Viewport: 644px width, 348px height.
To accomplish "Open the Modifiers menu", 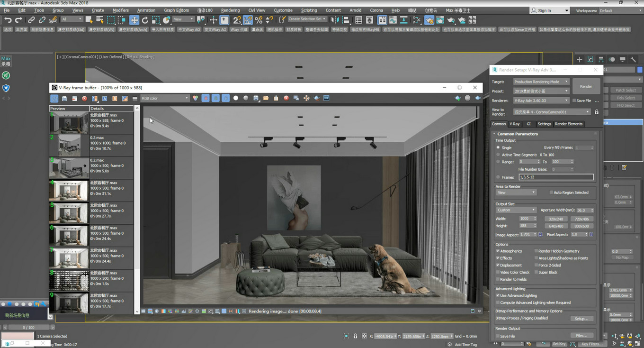I will (120, 10).
